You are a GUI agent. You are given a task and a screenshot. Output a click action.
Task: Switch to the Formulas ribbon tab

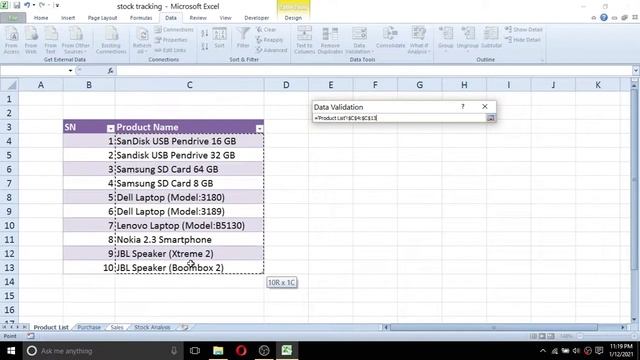(x=141, y=18)
